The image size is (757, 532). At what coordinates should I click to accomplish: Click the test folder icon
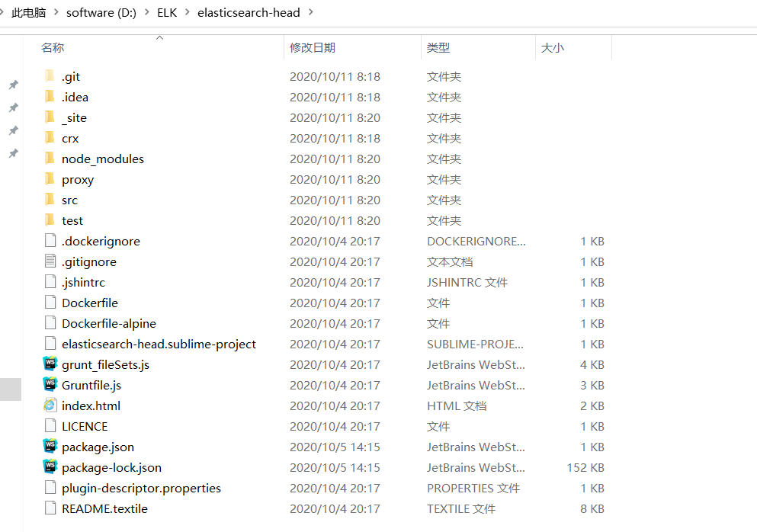(x=50, y=220)
